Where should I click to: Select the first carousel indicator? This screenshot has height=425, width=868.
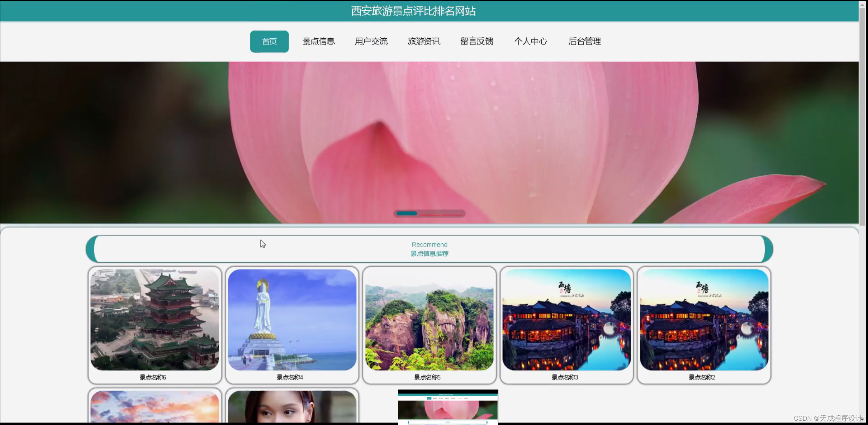(406, 213)
